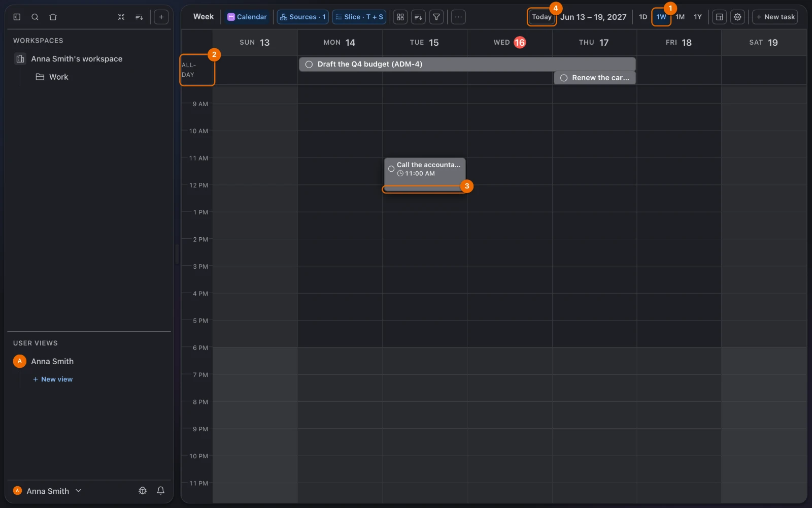Open the filter funnel icon

pyautogui.click(x=436, y=17)
